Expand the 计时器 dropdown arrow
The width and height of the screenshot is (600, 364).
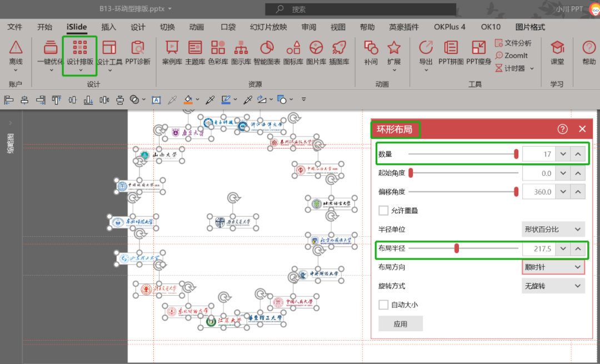pyautogui.click(x=532, y=68)
